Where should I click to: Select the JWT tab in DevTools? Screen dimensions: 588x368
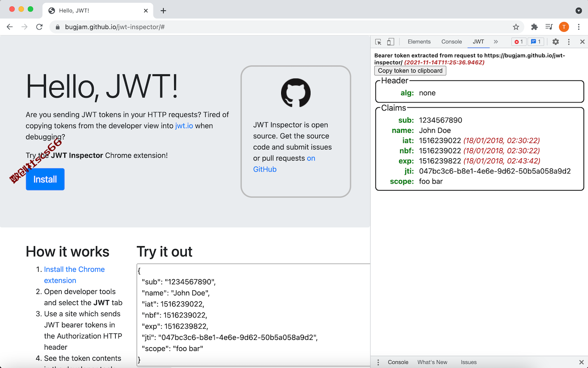pyautogui.click(x=478, y=42)
